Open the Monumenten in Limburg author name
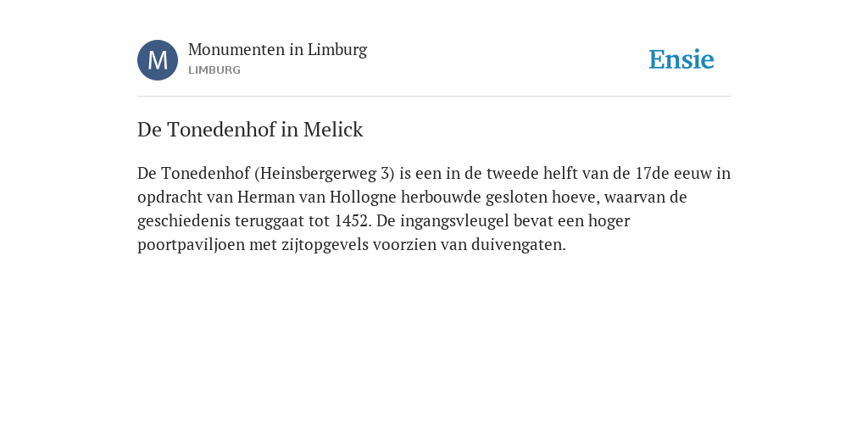868x434 pixels. 277,50
